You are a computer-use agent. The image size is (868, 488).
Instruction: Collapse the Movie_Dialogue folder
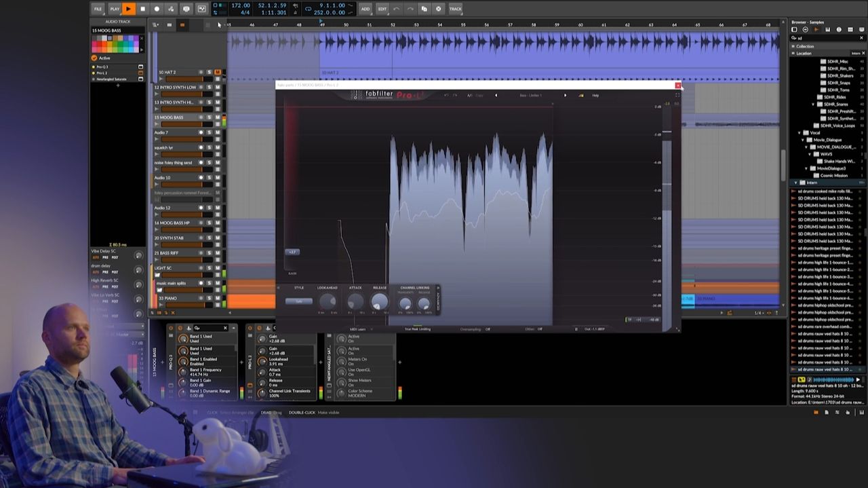tap(804, 140)
